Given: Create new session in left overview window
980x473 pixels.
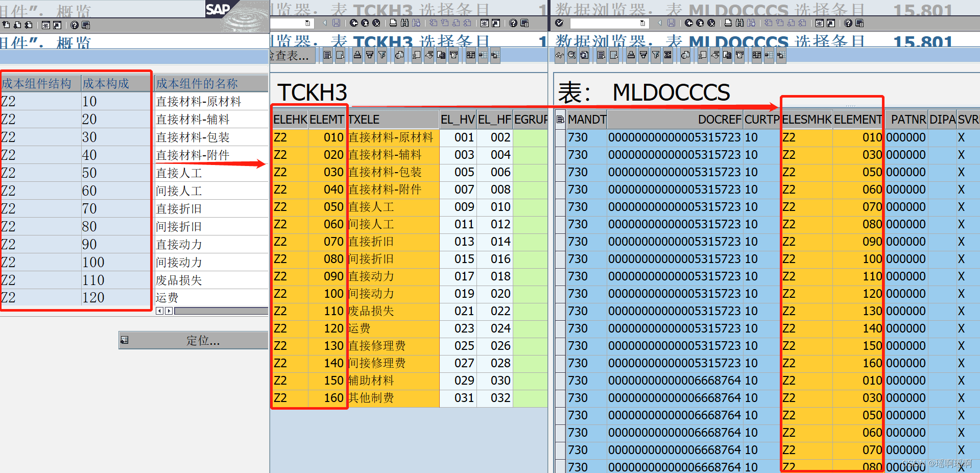Looking at the screenshot, I should (46, 25).
